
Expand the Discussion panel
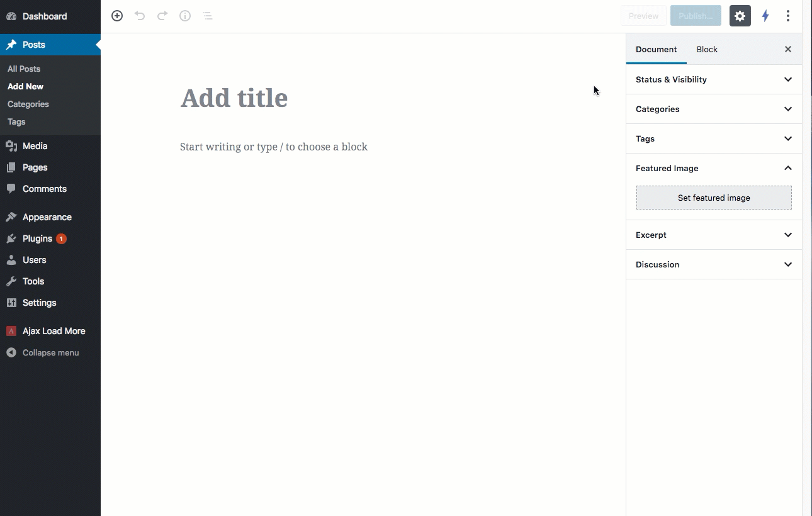coord(714,264)
